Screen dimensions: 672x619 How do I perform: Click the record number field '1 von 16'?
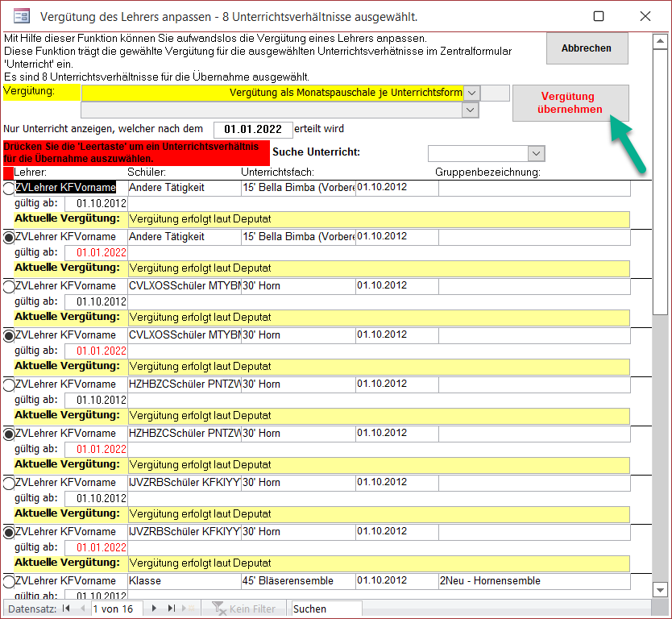117,609
